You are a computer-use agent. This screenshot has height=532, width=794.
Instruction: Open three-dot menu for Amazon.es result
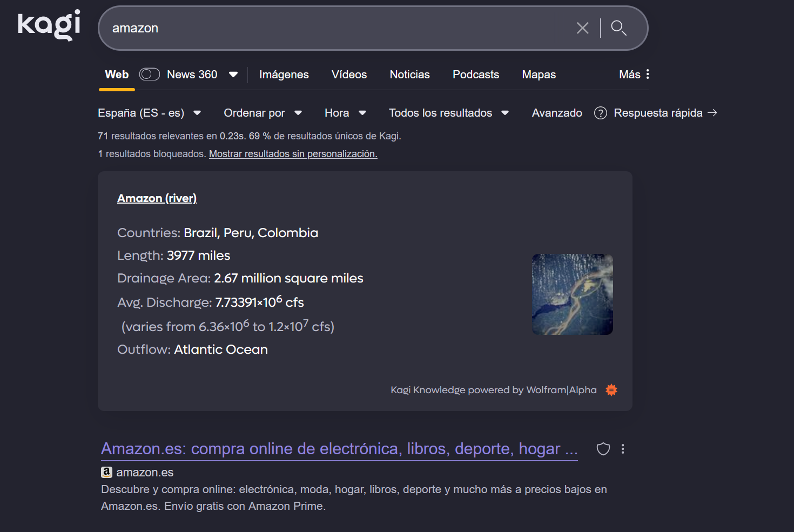pyautogui.click(x=623, y=449)
